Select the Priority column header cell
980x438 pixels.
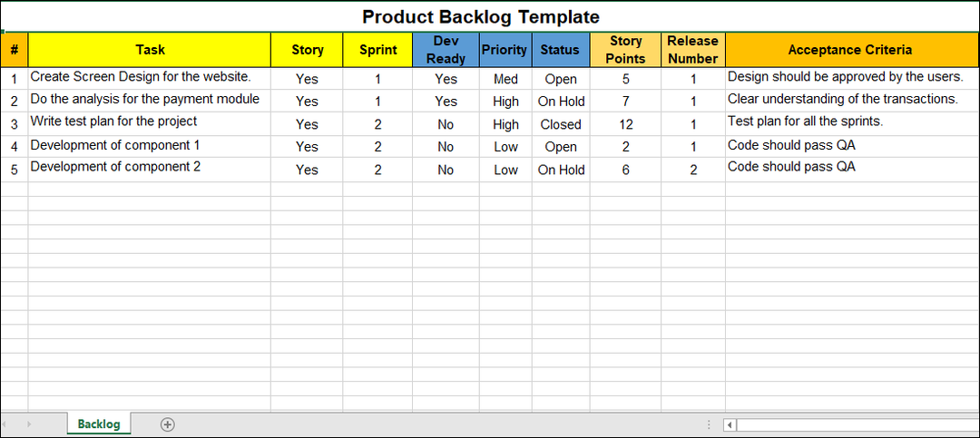click(x=505, y=50)
